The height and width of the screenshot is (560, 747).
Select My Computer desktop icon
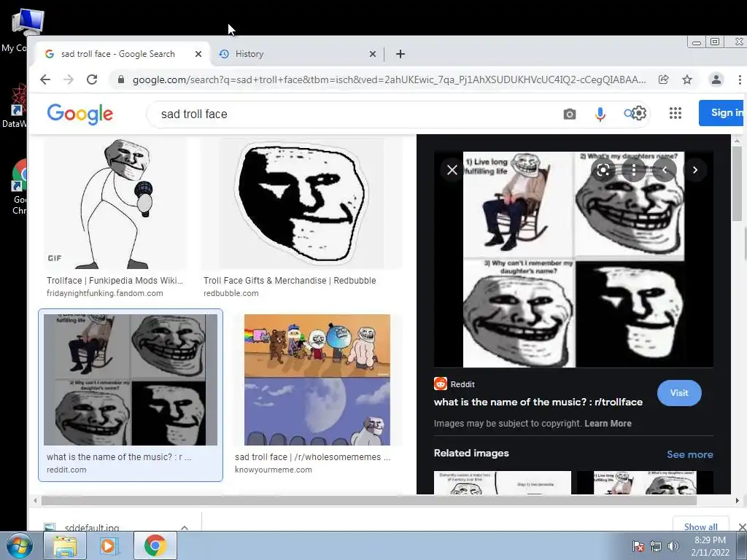point(23,29)
